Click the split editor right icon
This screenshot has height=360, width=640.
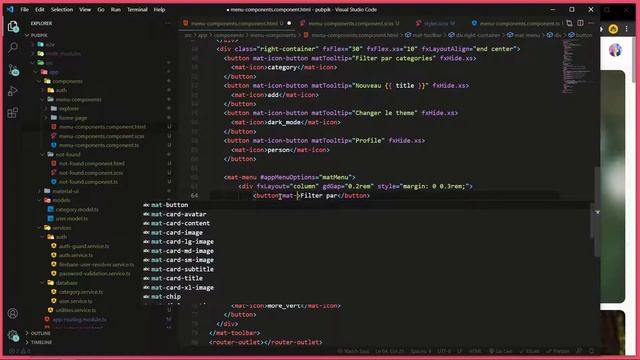[580, 23]
